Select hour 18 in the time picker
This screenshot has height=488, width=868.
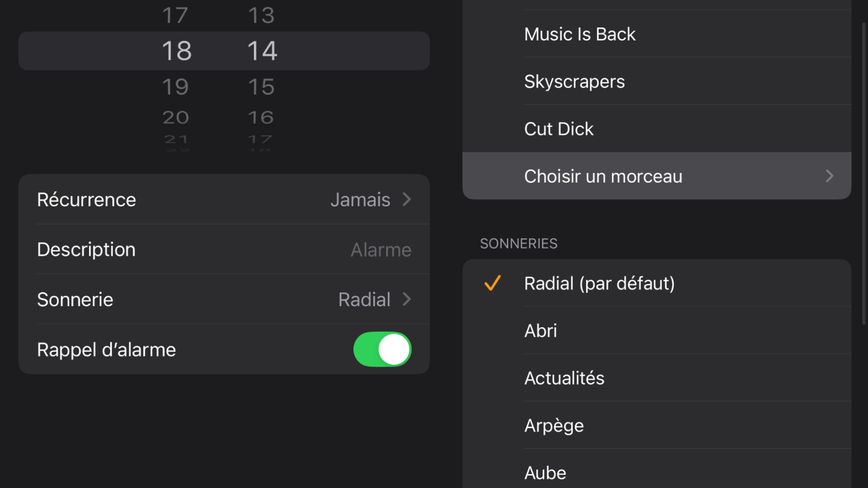tap(177, 51)
